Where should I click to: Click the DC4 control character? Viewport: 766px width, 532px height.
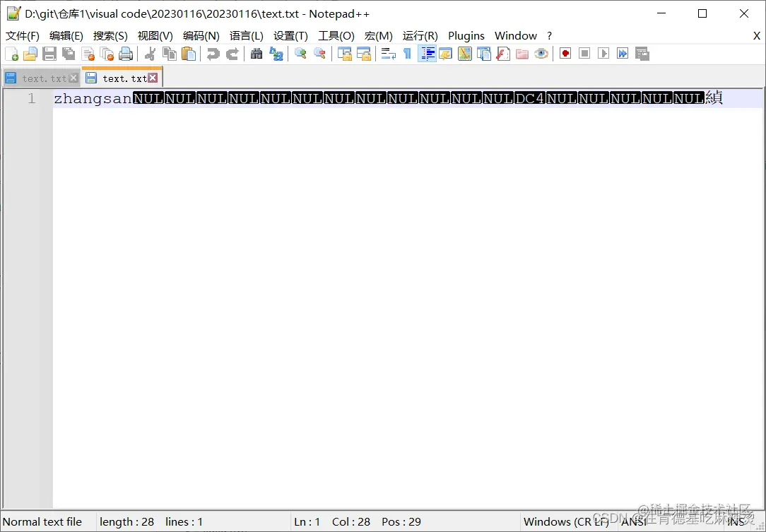pyautogui.click(x=530, y=99)
